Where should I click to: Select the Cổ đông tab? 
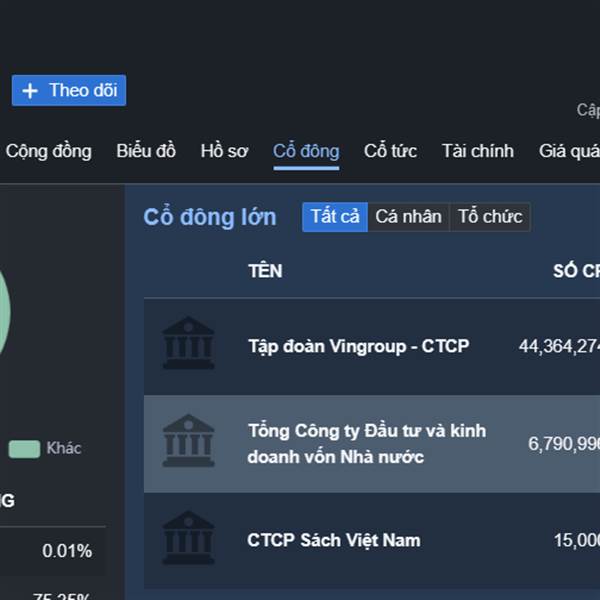pyautogui.click(x=306, y=151)
